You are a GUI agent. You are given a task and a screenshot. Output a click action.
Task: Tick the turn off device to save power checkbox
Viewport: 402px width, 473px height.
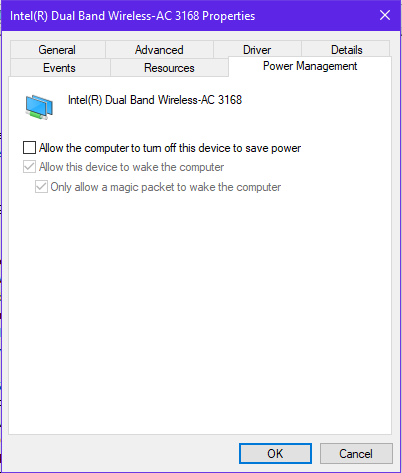[x=29, y=147]
